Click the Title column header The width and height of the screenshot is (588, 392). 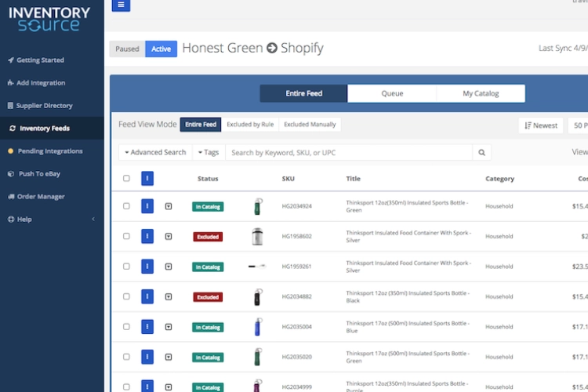click(x=354, y=179)
